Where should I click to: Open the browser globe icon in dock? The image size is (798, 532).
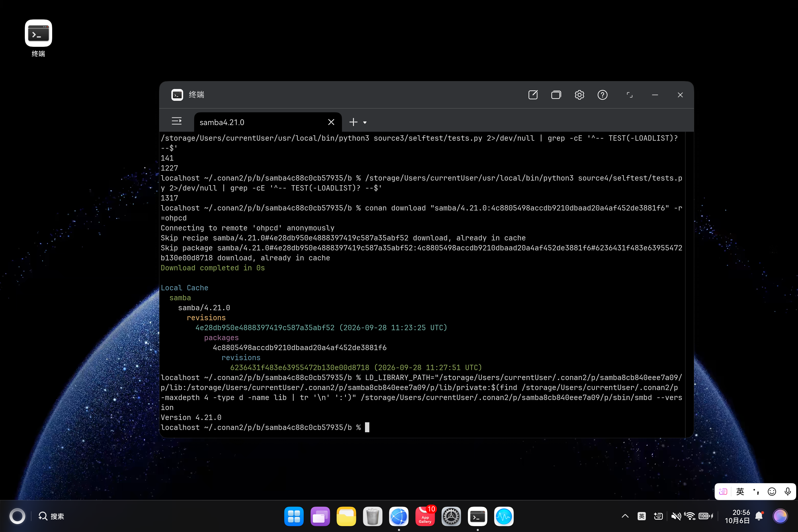(399, 516)
